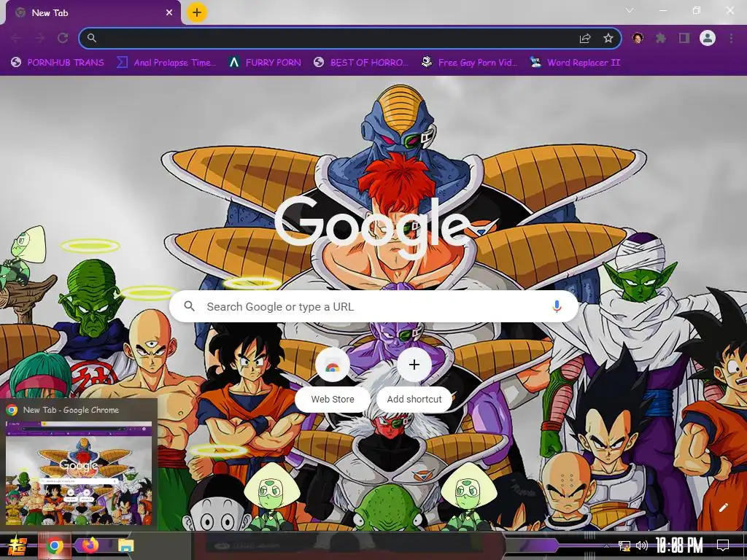Bookmark this tab with the star icon

click(x=608, y=38)
